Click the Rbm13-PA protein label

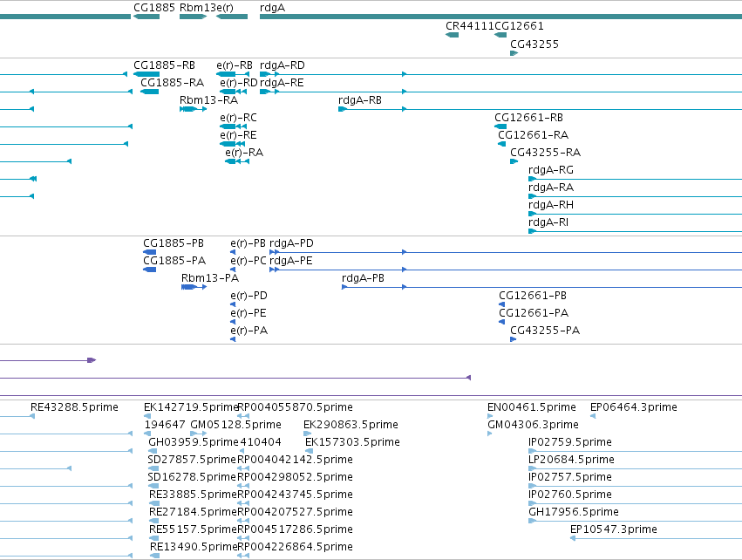click(x=210, y=278)
